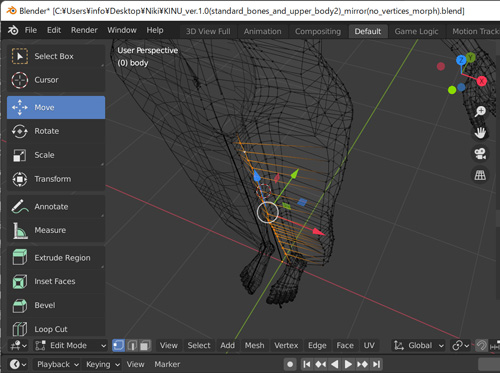Select the Measure tool
500x373 pixels.
(56, 230)
